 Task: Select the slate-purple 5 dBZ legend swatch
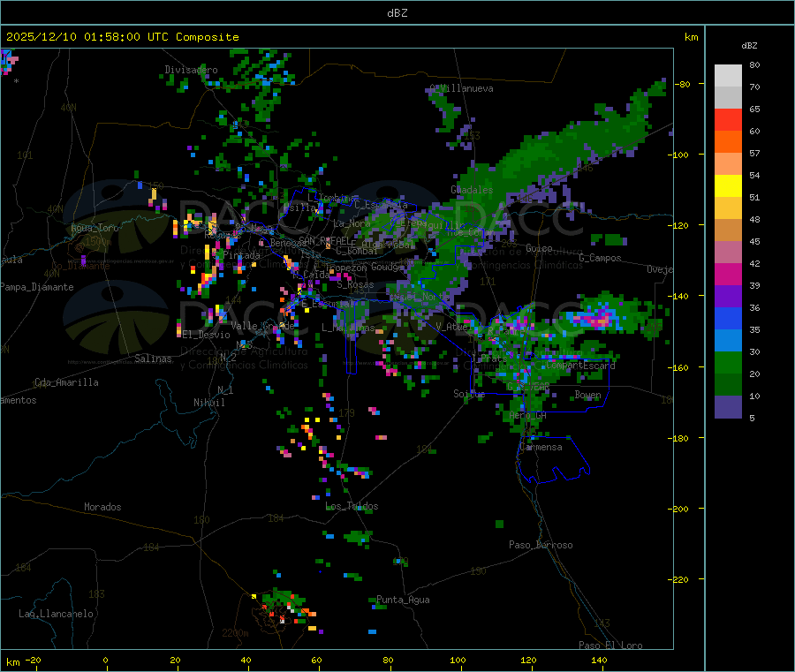[x=728, y=407]
